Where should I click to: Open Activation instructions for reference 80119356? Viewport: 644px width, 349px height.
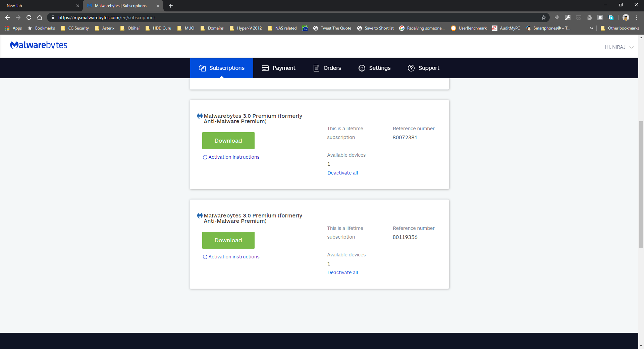(x=231, y=257)
